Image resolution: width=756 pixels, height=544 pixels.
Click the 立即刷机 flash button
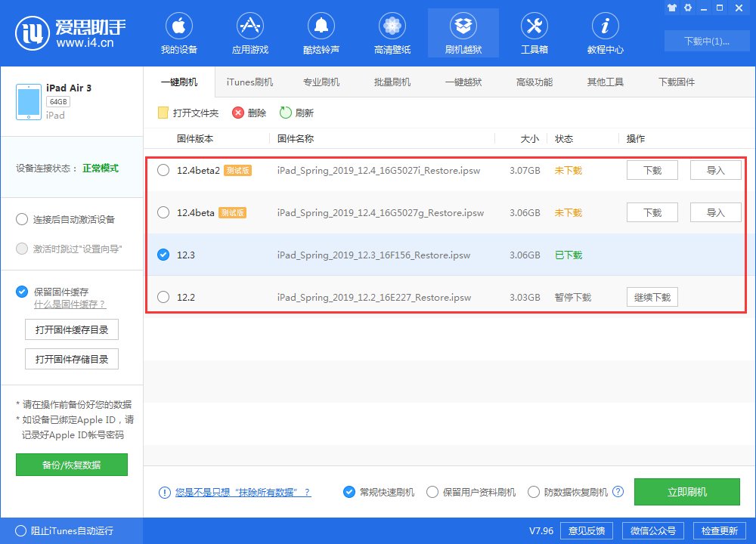point(688,491)
